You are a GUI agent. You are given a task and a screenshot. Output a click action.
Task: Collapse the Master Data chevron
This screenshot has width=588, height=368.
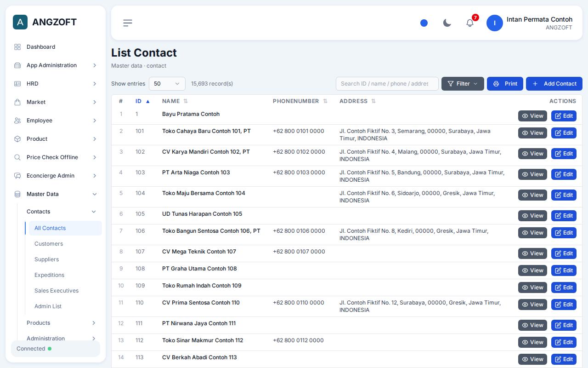tap(95, 194)
